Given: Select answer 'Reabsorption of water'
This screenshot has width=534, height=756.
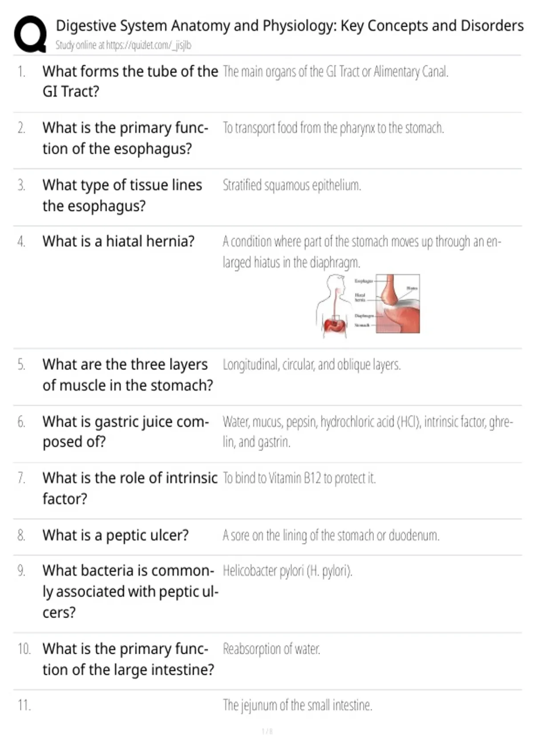Looking at the screenshot, I should tap(271, 649).
